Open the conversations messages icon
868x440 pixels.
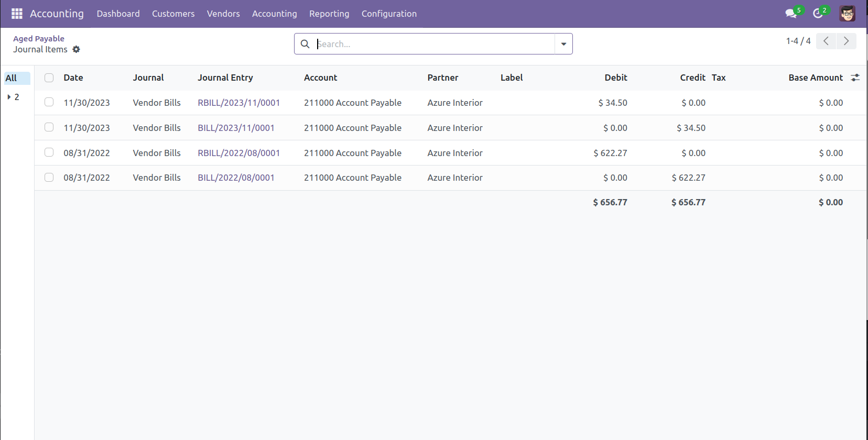[791, 14]
